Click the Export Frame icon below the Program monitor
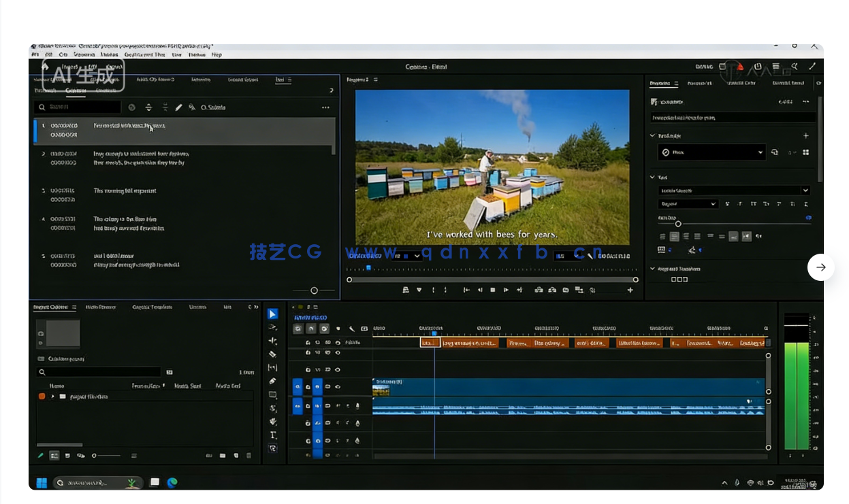This screenshot has width=849, height=504. pos(565,290)
